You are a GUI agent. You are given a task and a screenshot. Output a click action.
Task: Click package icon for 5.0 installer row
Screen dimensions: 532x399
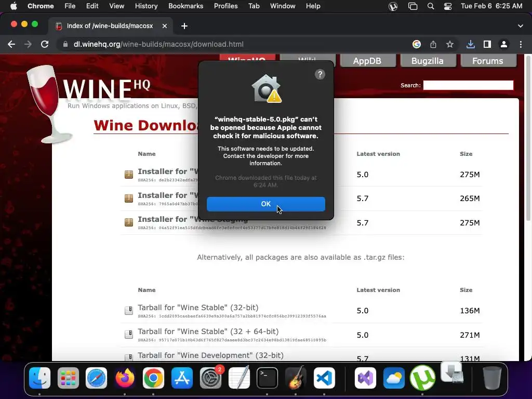click(x=129, y=175)
